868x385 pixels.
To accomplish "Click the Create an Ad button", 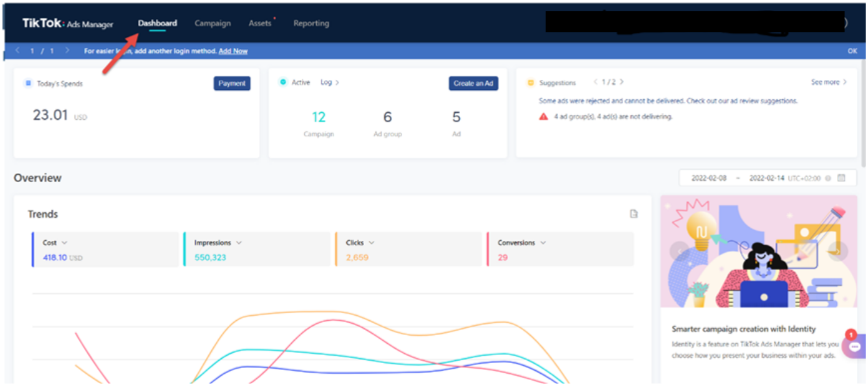I will point(473,84).
